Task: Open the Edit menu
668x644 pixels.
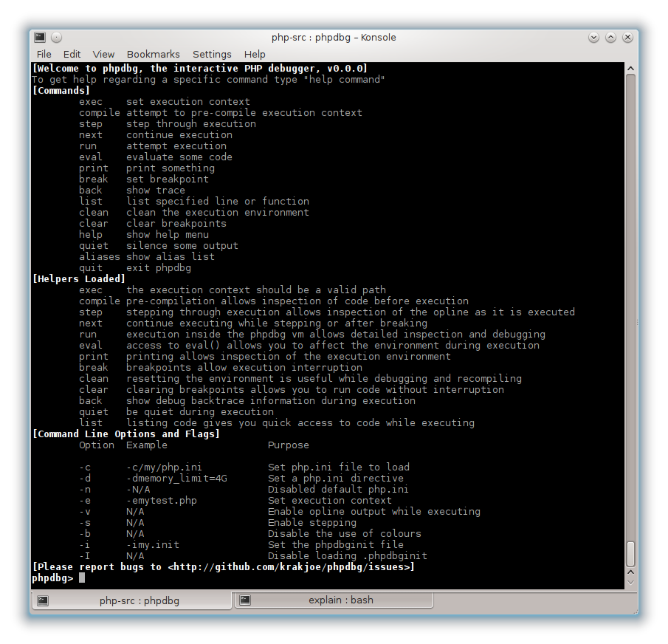Action: 72,54
